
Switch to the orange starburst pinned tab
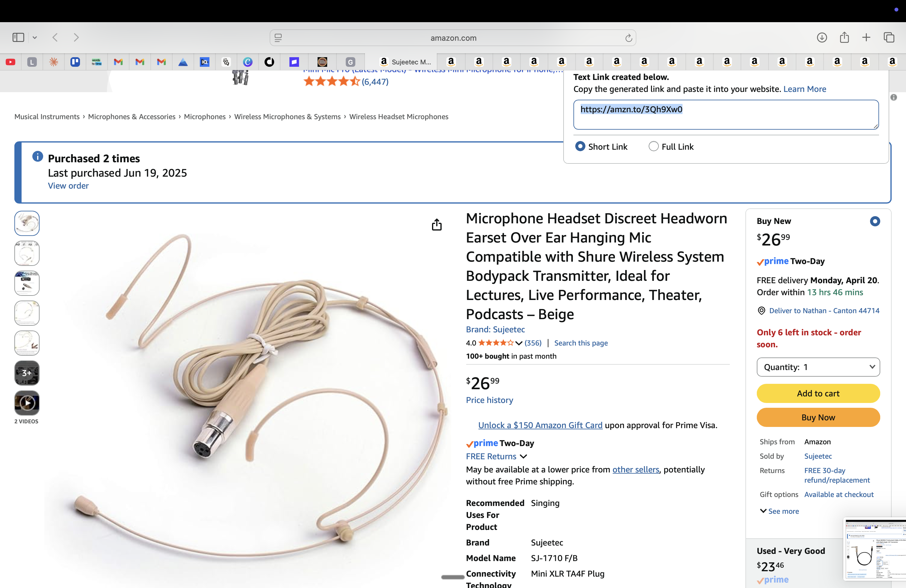pos(54,62)
